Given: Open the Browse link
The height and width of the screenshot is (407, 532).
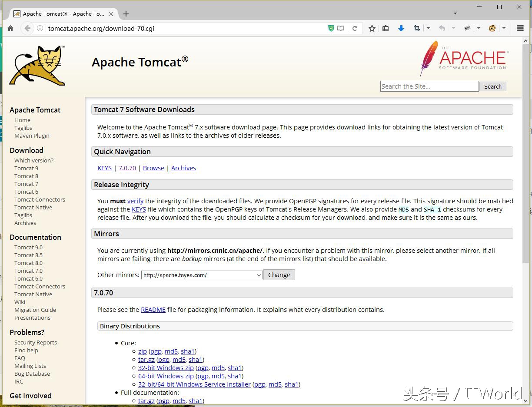Looking at the screenshot, I should click(153, 168).
